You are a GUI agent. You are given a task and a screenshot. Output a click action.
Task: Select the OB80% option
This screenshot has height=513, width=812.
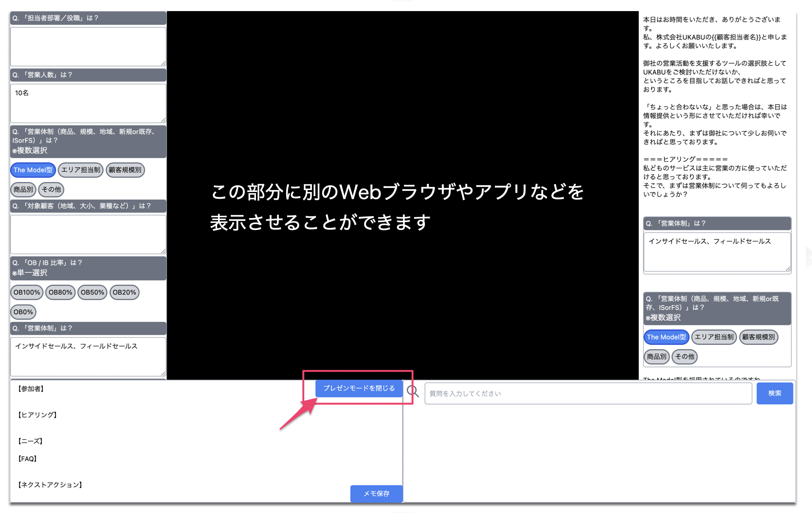coord(61,293)
